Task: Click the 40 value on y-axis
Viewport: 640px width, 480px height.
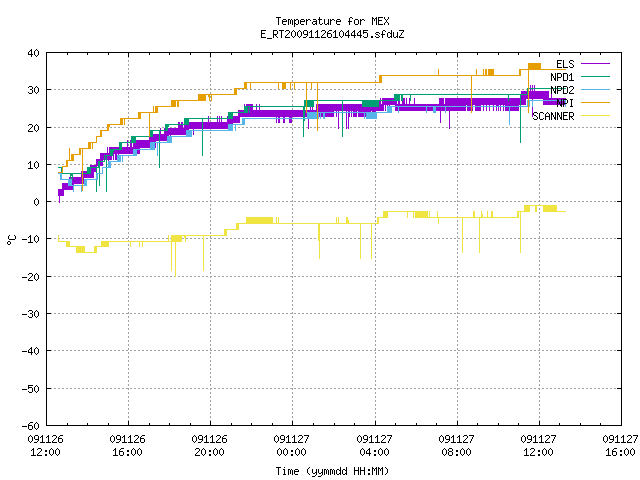Action: (x=33, y=53)
